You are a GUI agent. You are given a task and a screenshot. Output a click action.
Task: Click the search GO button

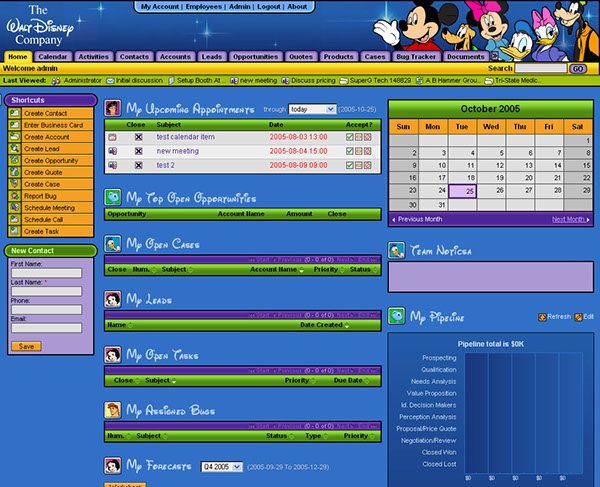(578, 68)
